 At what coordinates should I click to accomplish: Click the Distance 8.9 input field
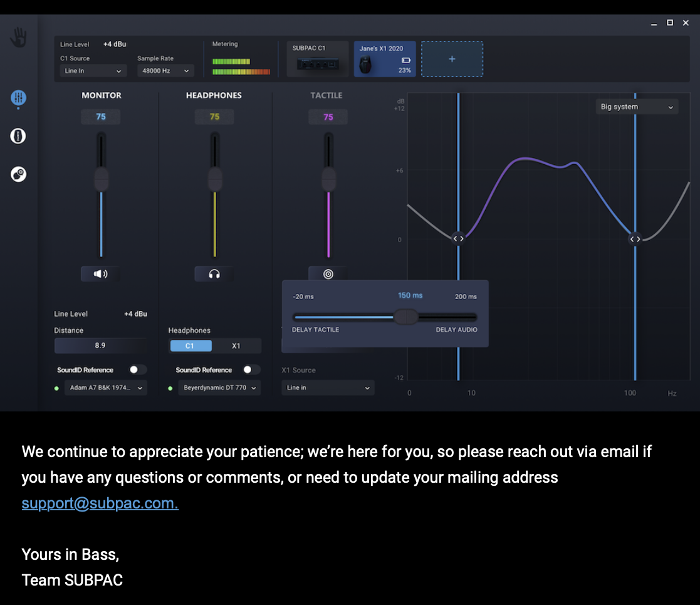(100, 345)
